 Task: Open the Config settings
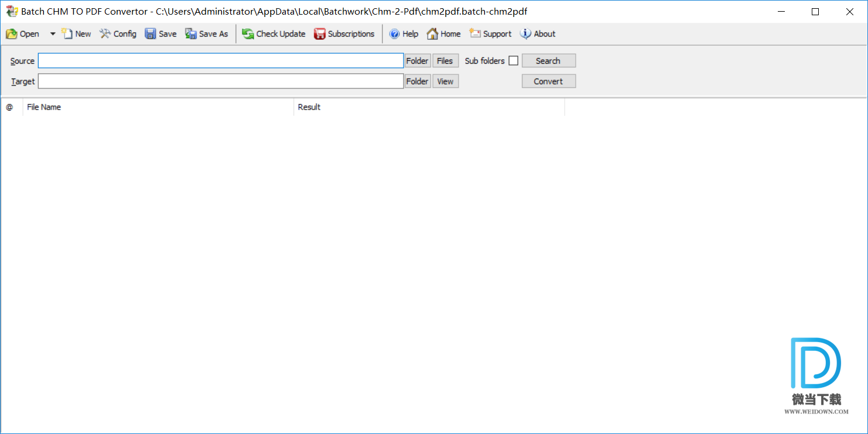tap(118, 34)
